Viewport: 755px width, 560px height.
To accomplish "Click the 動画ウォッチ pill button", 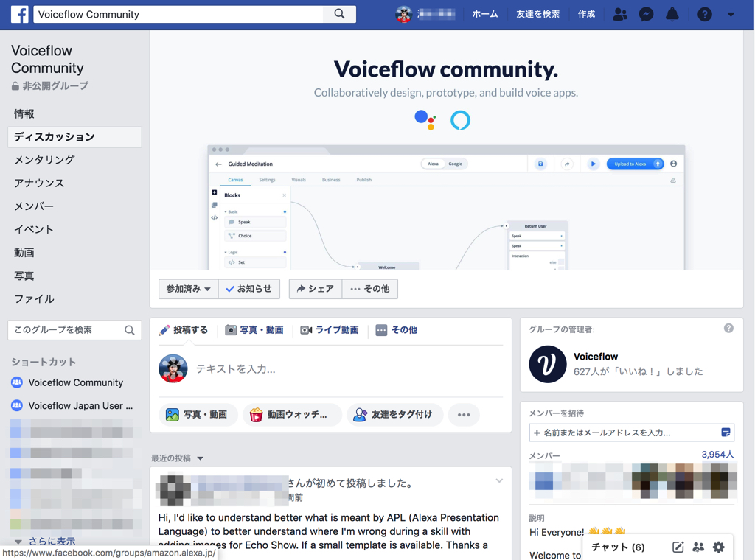I will click(292, 414).
